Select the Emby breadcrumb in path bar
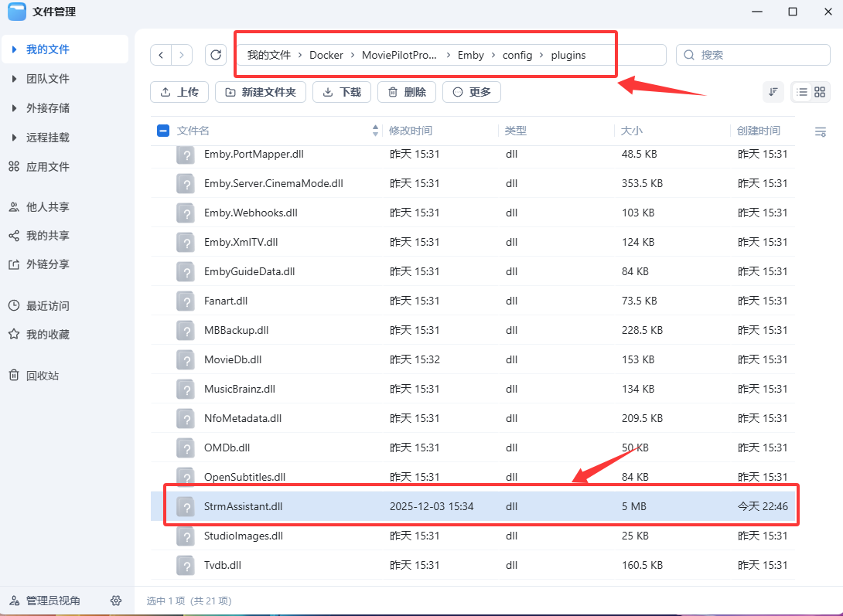 (470, 55)
